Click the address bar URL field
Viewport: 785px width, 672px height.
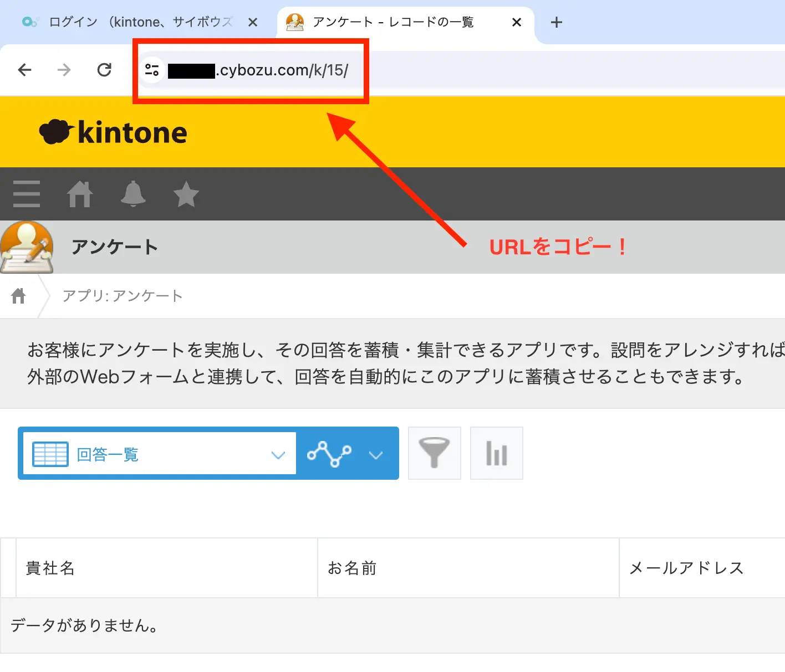pos(444,70)
